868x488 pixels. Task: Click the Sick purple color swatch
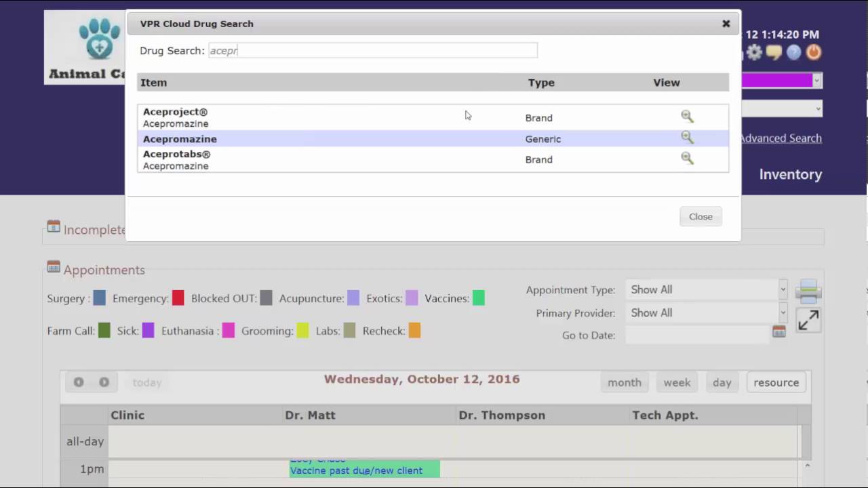pyautogui.click(x=148, y=331)
